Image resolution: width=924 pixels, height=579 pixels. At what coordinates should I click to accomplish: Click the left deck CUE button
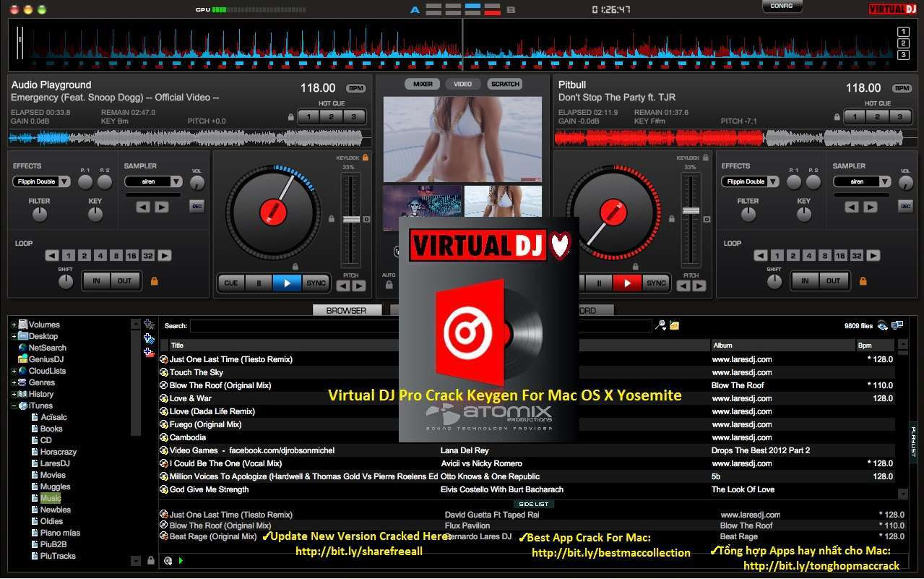231,283
